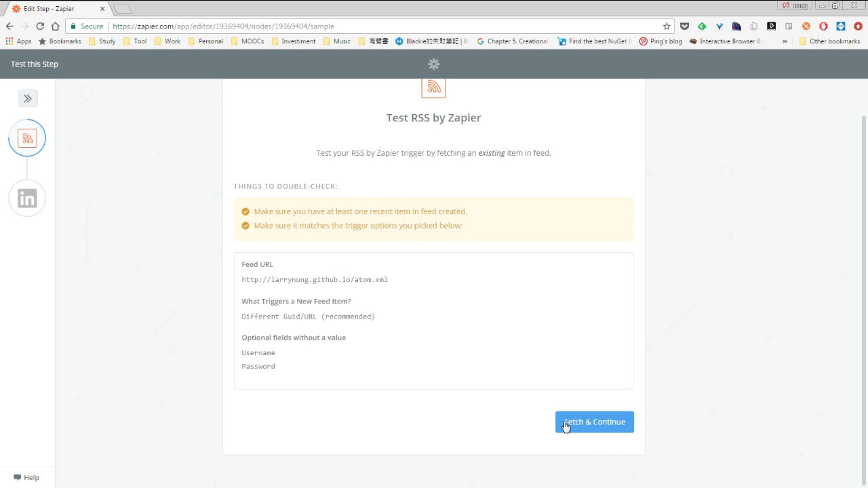Click the gray copy pages extension icon
Viewport: 868px width, 488px height.
click(x=754, y=26)
